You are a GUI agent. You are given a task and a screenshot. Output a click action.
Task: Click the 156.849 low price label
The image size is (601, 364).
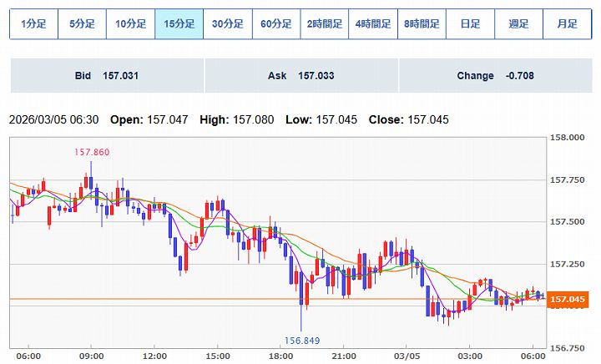[x=302, y=341]
